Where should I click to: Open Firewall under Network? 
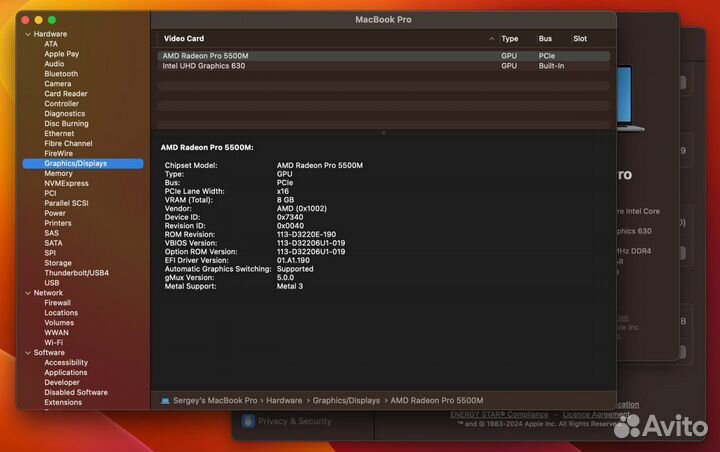coord(57,303)
